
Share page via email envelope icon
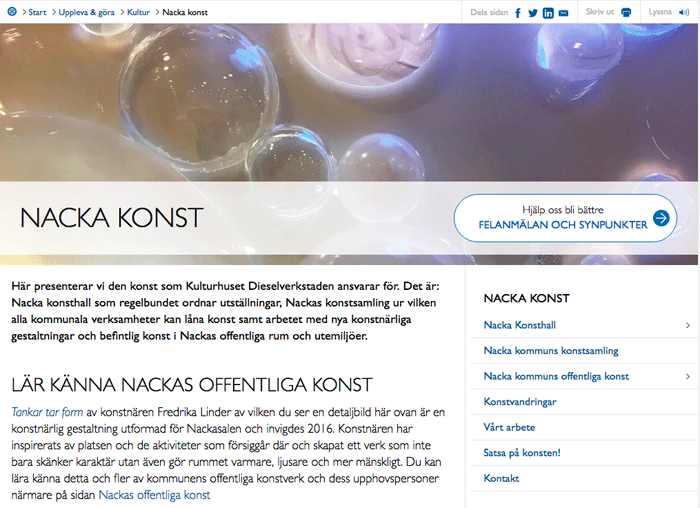click(x=564, y=13)
